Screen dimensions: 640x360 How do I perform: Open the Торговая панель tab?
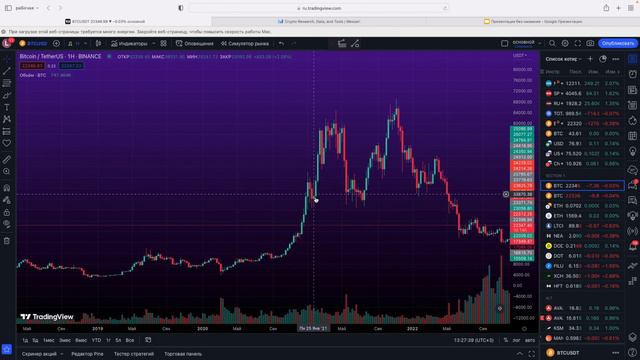[x=183, y=354]
